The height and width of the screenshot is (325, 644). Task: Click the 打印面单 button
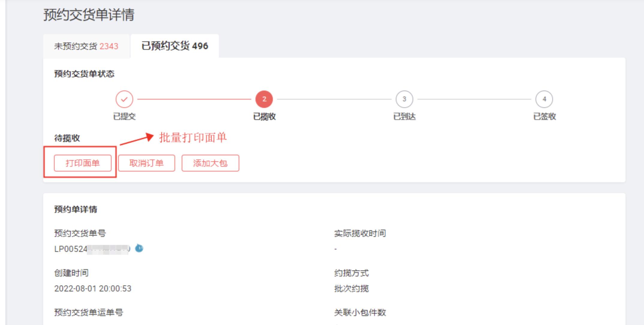[83, 163]
